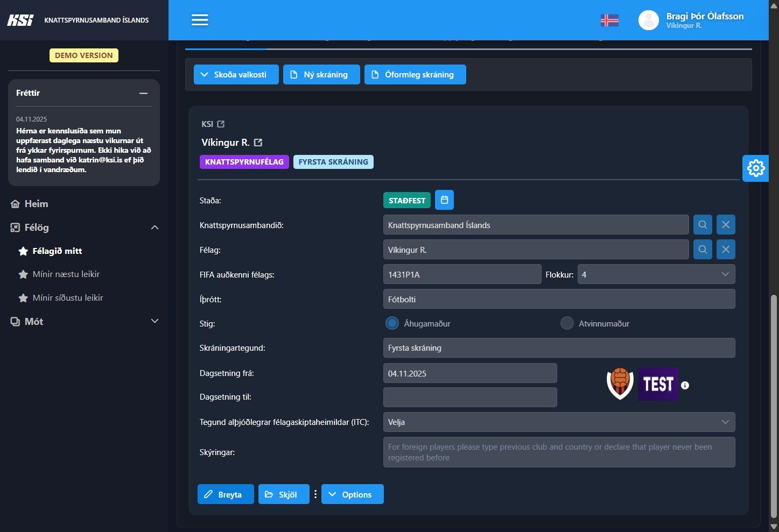
Task: Click Óformleg skráning button
Action: (x=415, y=75)
